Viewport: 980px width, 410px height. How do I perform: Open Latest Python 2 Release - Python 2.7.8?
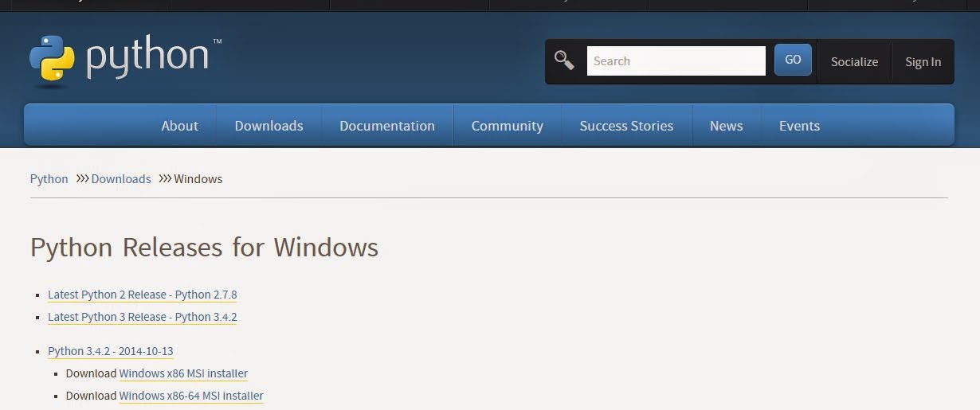click(x=143, y=295)
